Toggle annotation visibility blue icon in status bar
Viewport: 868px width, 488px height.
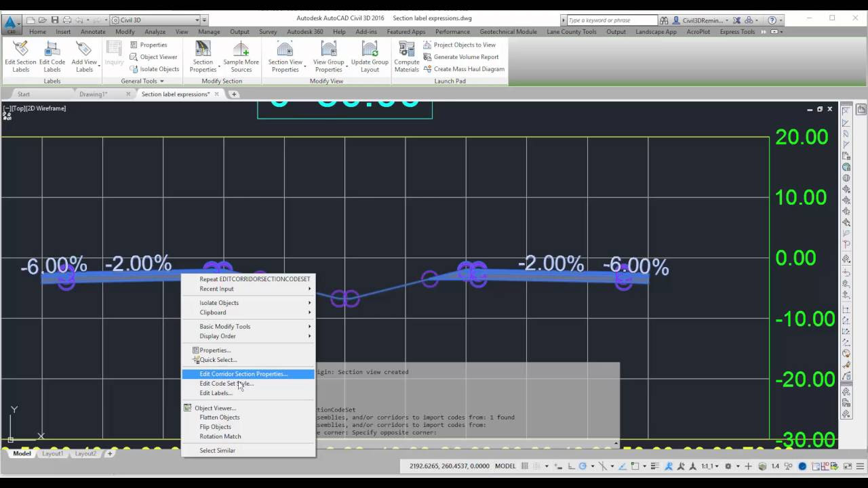point(669,466)
